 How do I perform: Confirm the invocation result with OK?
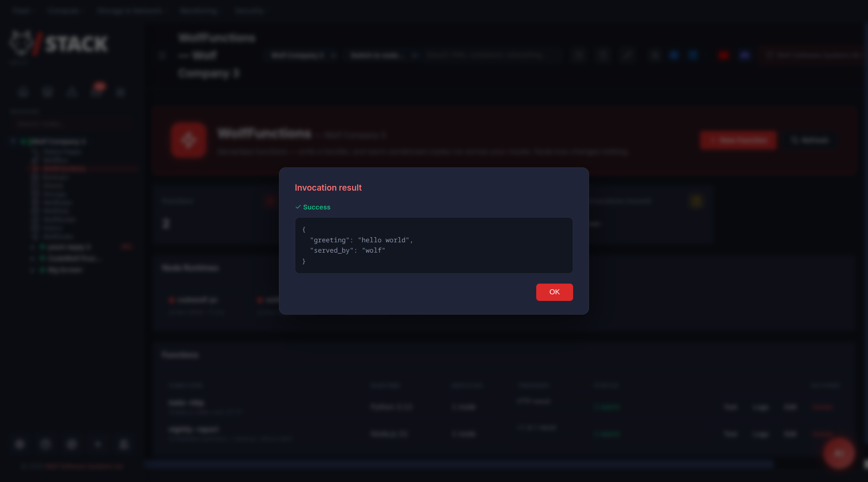click(554, 292)
